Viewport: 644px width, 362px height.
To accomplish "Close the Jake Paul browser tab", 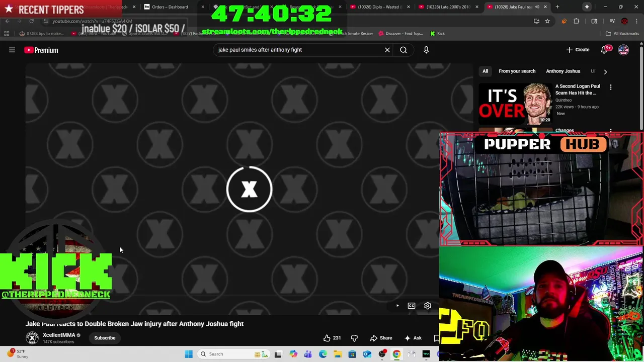I will (545, 7).
